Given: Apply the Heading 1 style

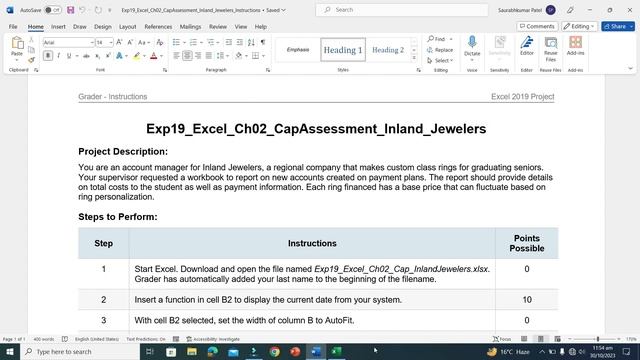Looking at the screenshot, I should pyautogui.click(x=343, y=50).
